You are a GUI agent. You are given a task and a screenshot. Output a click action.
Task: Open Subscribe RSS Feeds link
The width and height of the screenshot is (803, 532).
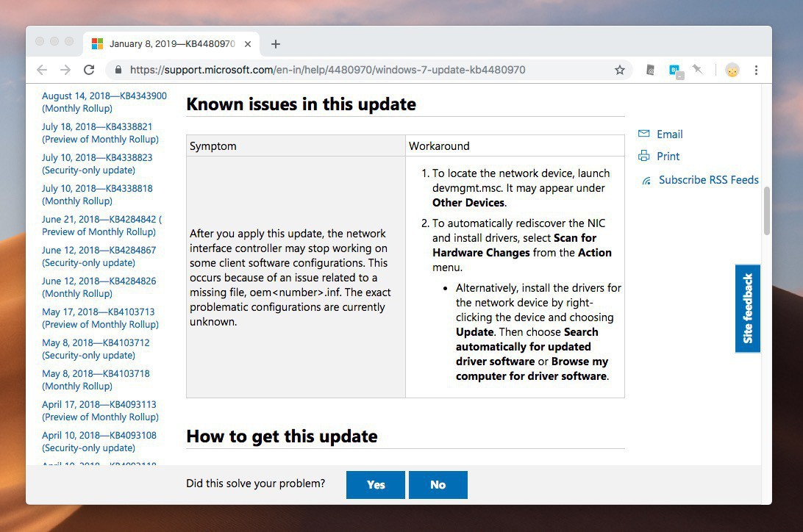(709, 180)
